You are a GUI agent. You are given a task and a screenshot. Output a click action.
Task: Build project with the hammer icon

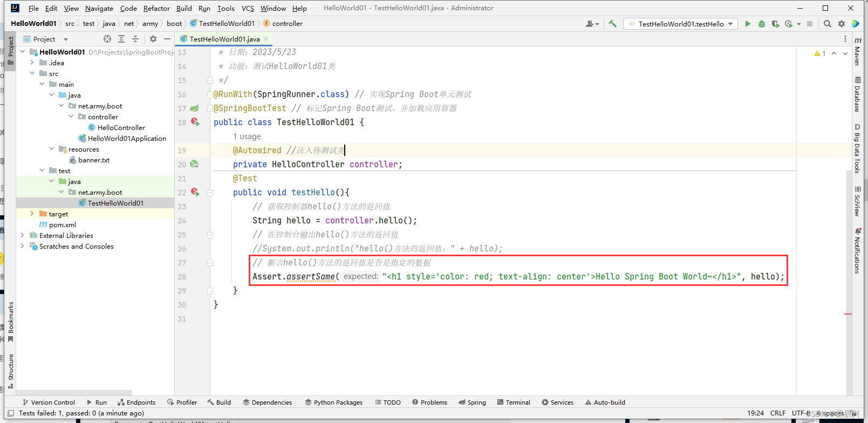pyautogui.click(x=612, y=24)
